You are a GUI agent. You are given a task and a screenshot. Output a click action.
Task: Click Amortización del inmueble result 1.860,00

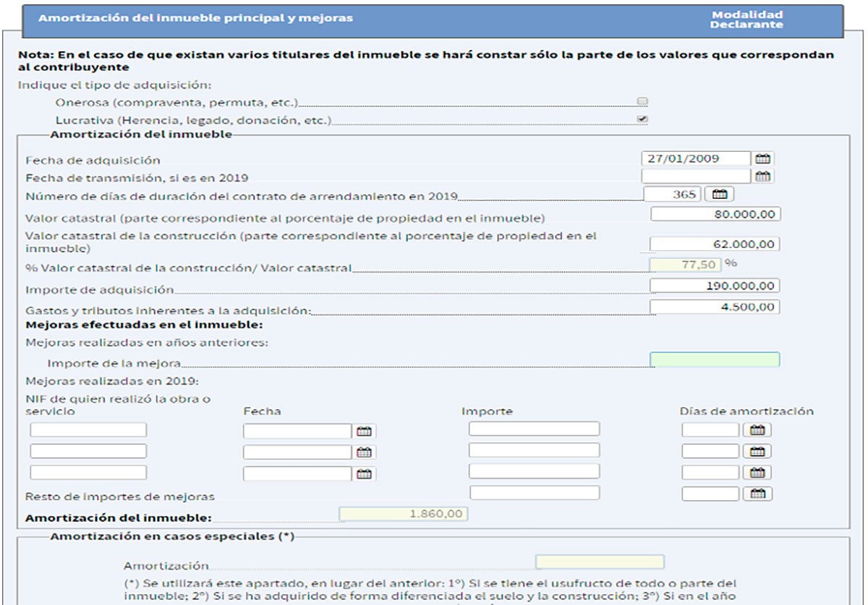pos(404,514)
